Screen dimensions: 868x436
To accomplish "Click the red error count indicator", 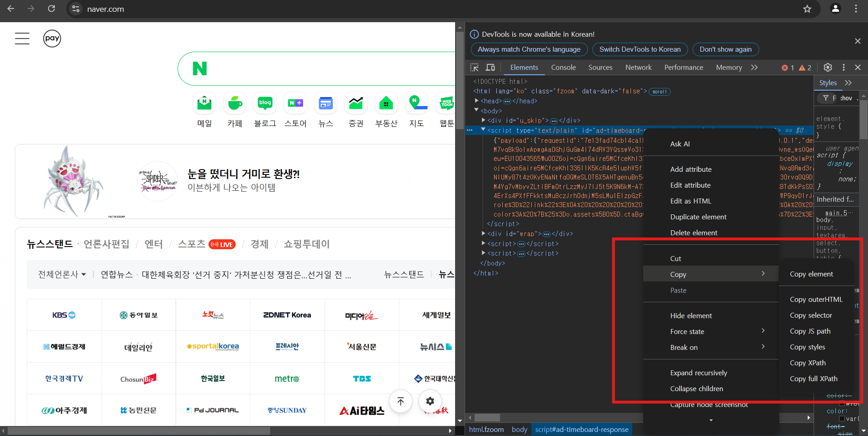I will 788,68.
